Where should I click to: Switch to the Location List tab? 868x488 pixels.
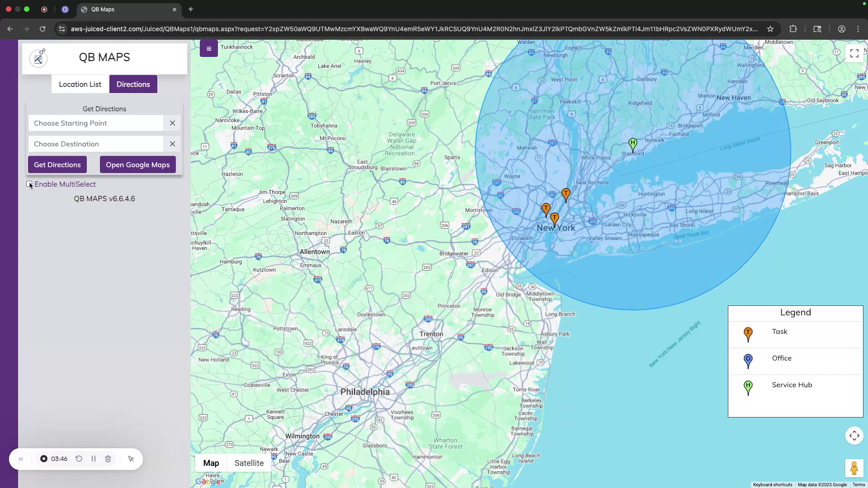tap(80, 84)
